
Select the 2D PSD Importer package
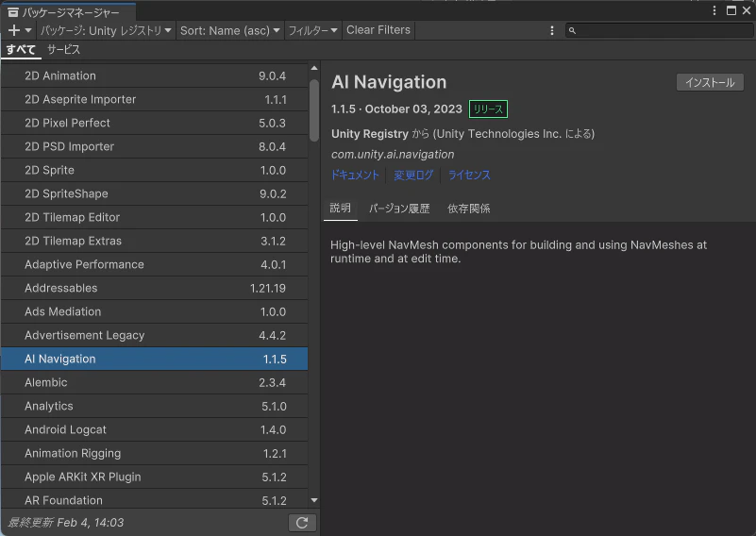coord(154,146)
